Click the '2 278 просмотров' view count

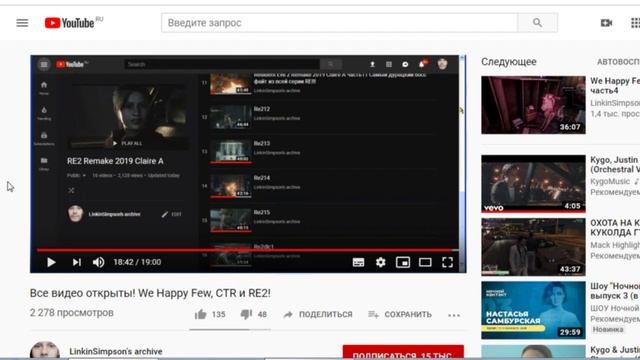[x=72, y=313]
